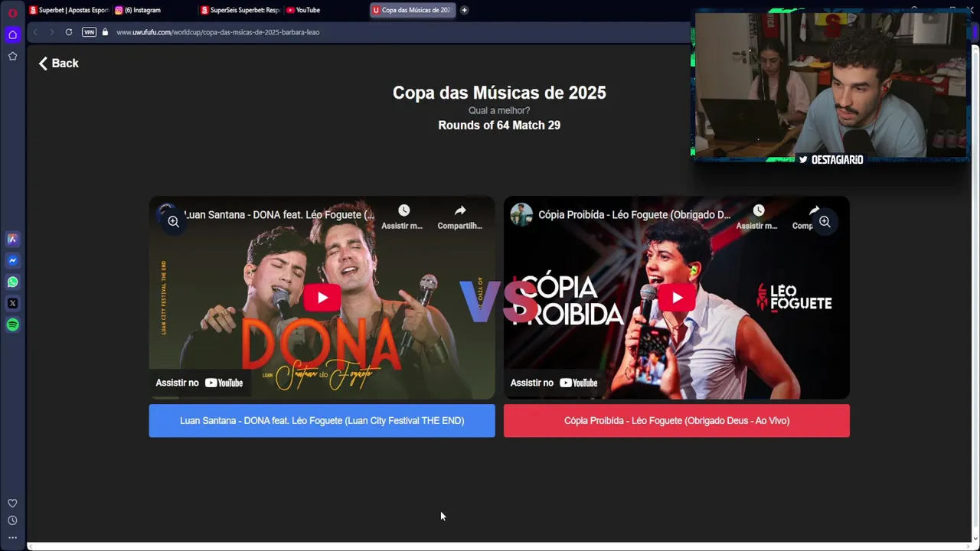Switch to the (6) Instagram tab
The image size is (980, 551).
(x=153, y=10)
